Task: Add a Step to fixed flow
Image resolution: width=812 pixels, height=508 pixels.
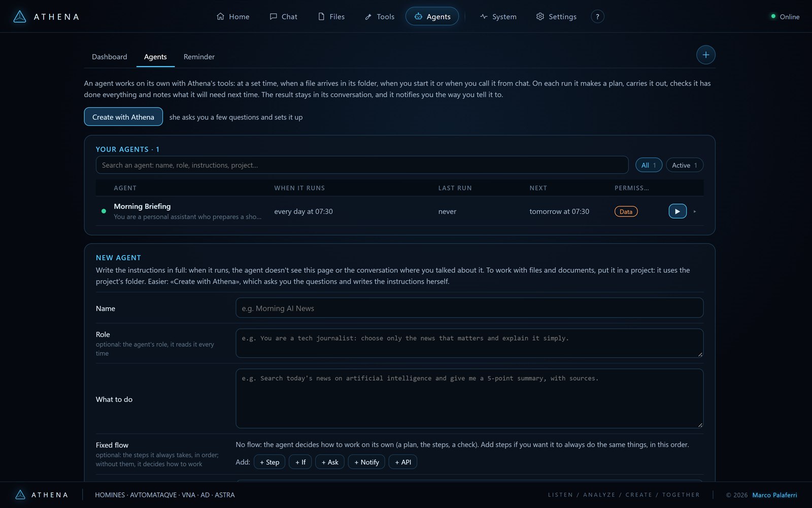Action: [x=269, y=462]
